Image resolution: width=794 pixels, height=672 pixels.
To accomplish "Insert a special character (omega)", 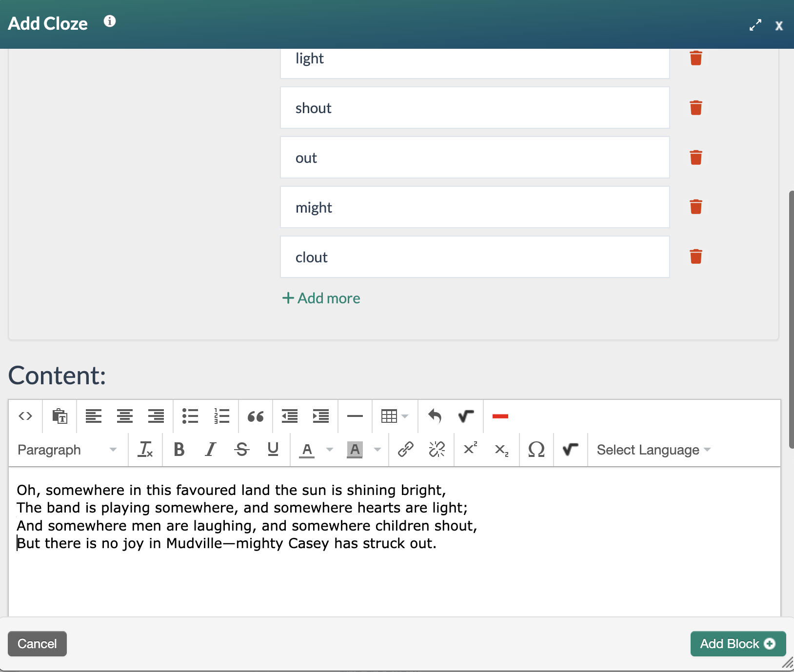I will [x=536, y=449].
